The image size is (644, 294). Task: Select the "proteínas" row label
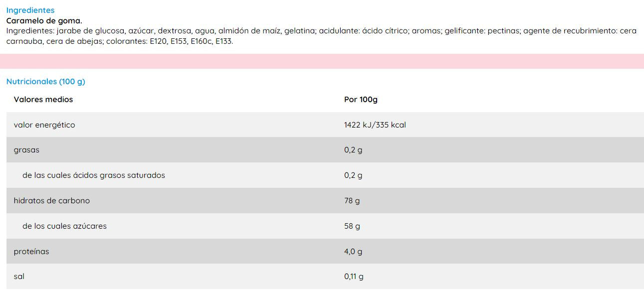pos(31,252)
